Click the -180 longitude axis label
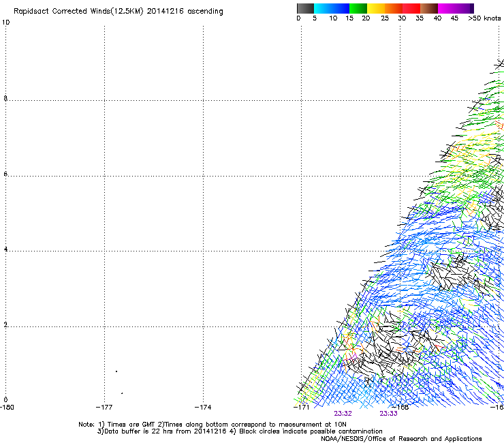 (x=7, y=408)
